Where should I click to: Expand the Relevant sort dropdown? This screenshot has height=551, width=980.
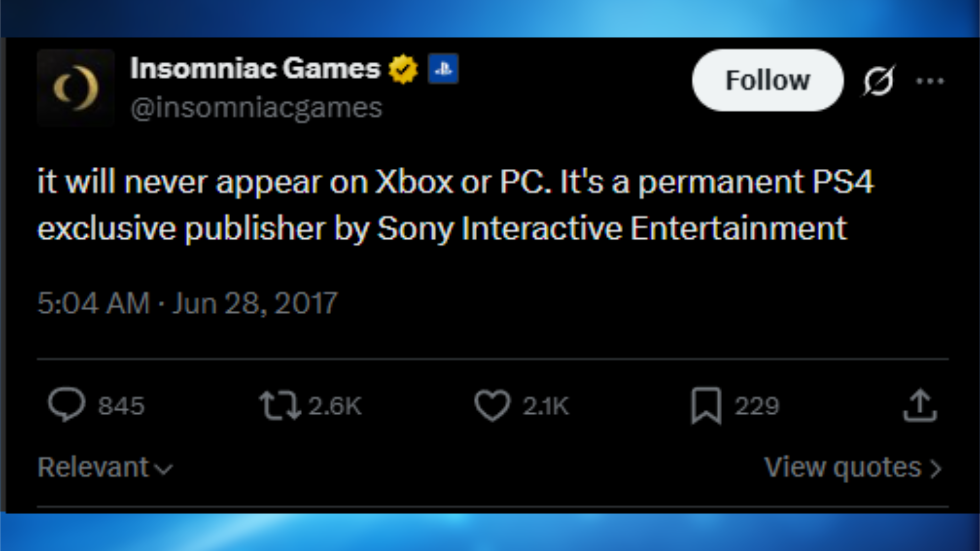(x=105, y=466)
